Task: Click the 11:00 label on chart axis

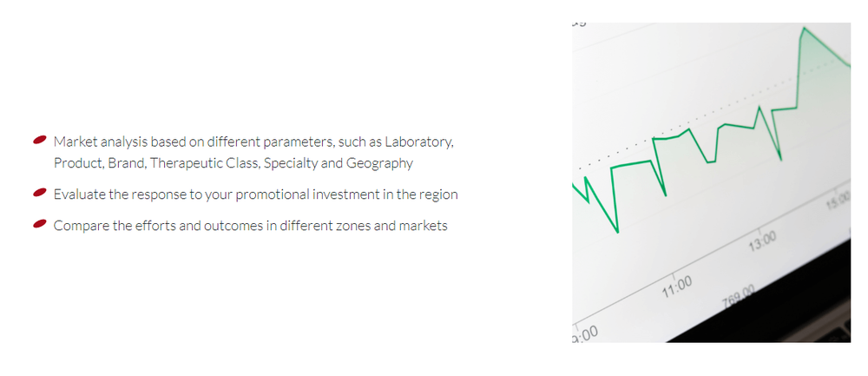Action: pos(677,287)
